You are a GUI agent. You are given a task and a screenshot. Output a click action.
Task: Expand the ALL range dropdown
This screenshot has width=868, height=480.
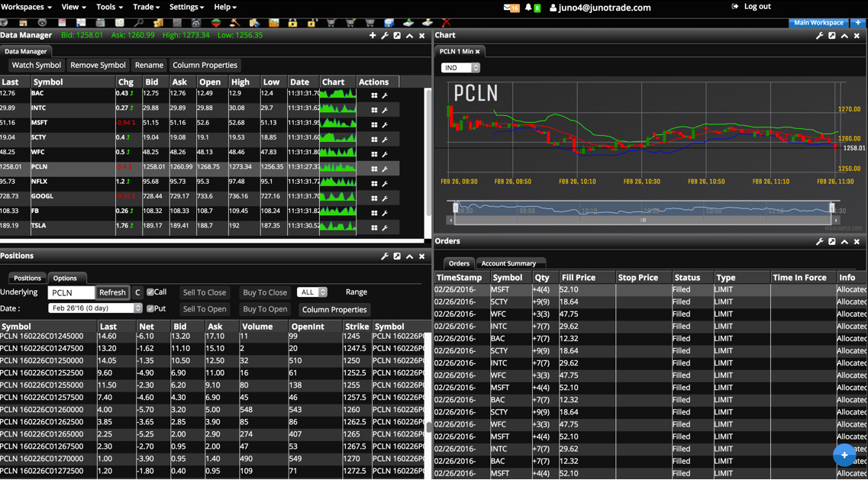coord(312,292)
